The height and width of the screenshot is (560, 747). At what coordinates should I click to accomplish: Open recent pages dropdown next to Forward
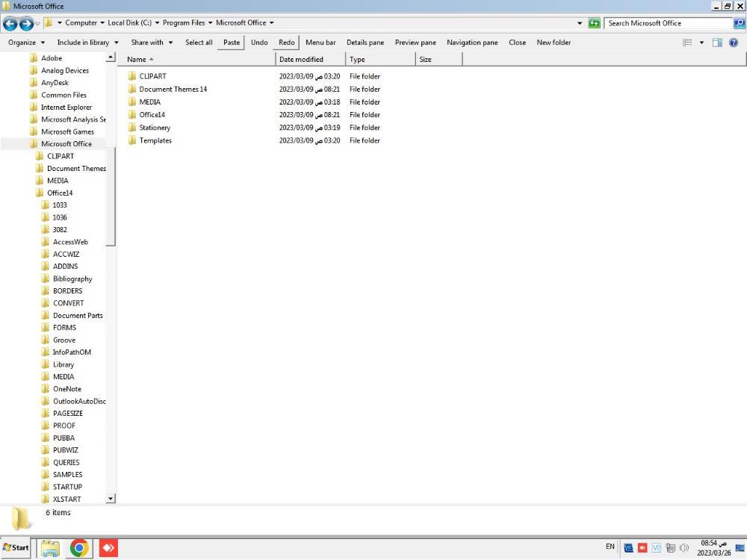pyautogui.click(x=37, y=23)
